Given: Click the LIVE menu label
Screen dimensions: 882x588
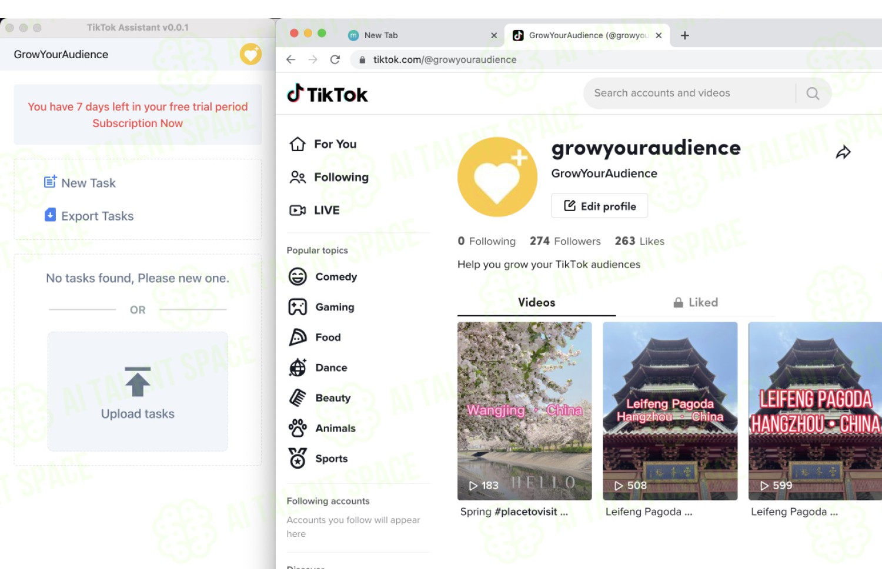Looking at the screenshot, I should click(x=327, y=210).
